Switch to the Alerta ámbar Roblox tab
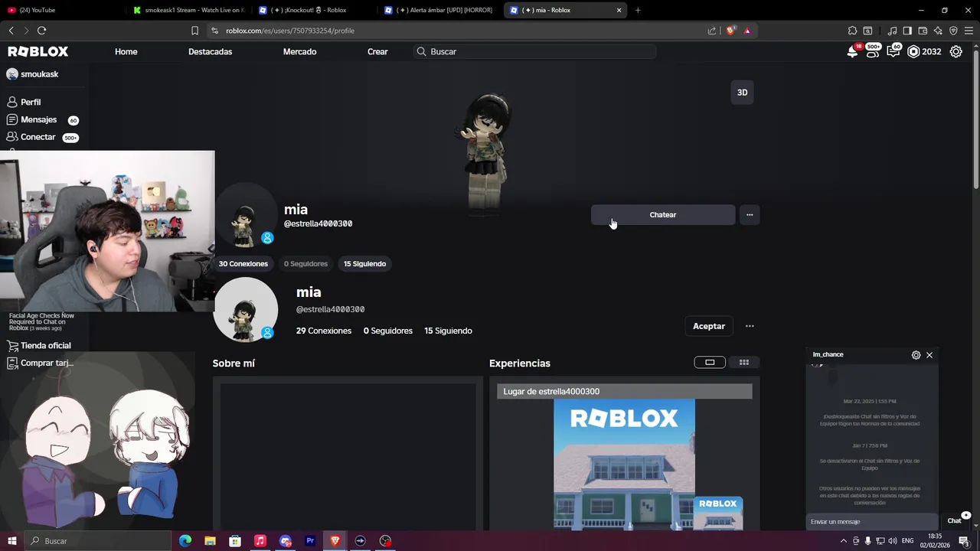This screenshot has height=551, width=980. tap(439, 10)
